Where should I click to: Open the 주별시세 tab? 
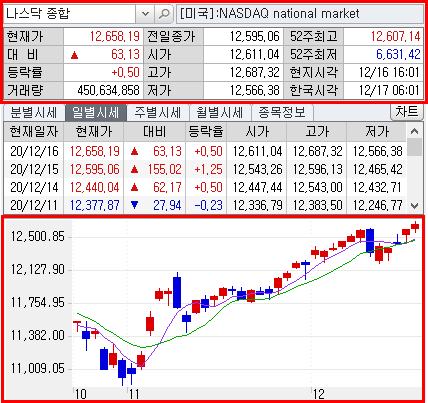pos(158,113)
